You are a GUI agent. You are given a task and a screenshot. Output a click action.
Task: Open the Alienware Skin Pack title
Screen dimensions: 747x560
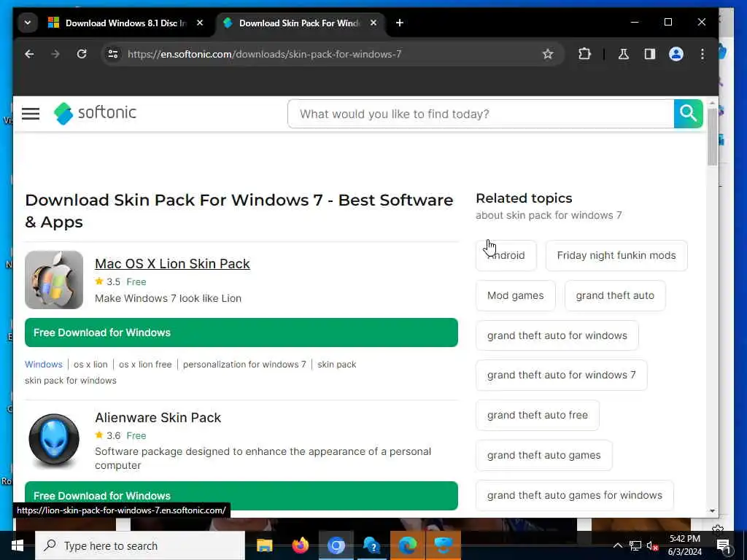[x=158, y=418]
